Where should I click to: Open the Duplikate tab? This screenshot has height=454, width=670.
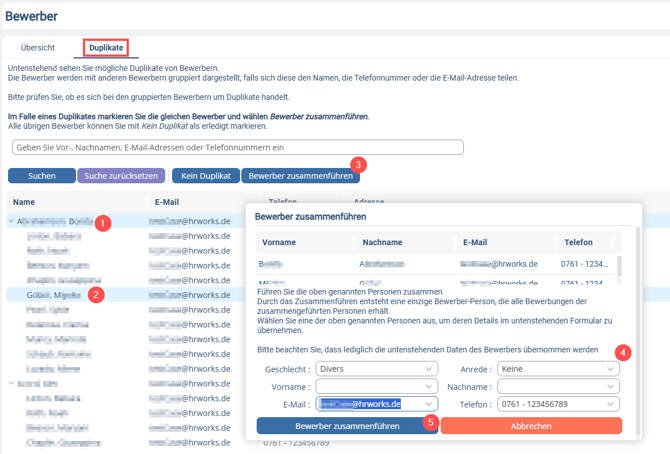(x=106, y=47)
